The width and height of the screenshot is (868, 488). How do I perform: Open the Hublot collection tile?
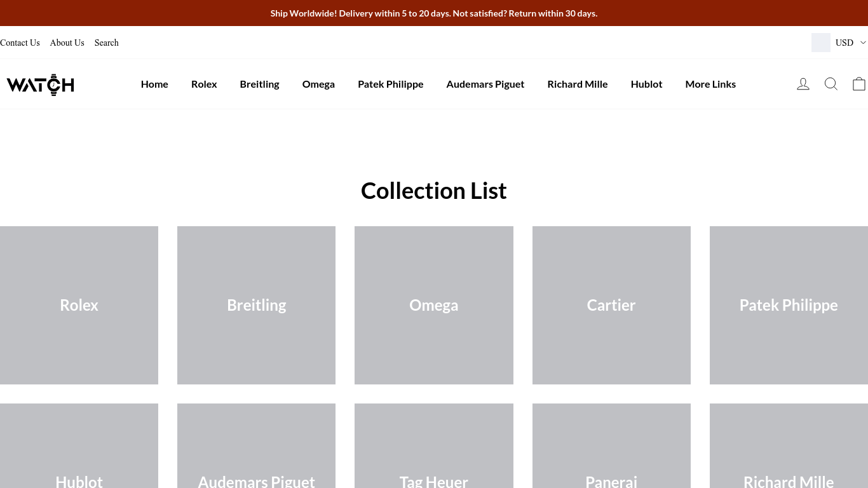pyautogui.click(x=79, y=446)
